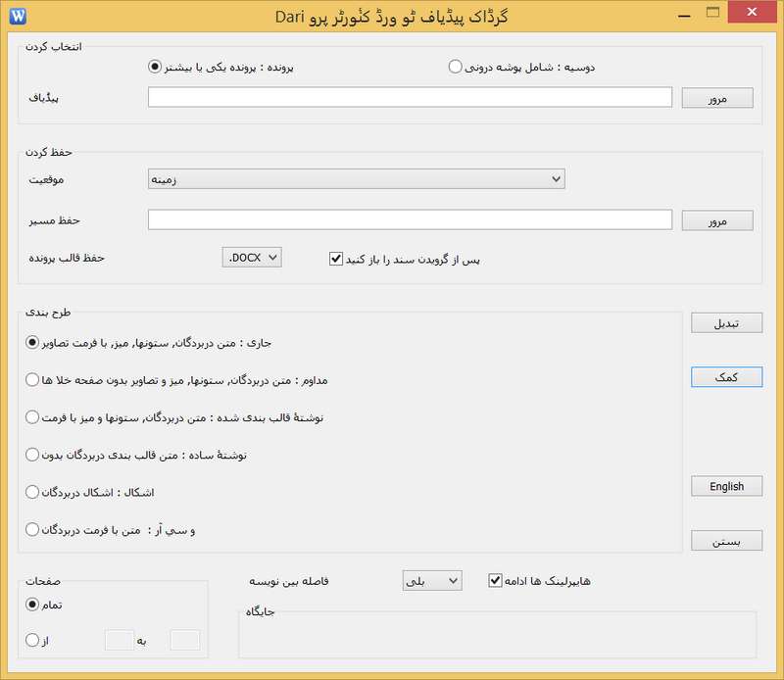The image size is (784, 680).
Task: Select the نوشتهٔ ساده plain text radio option
Action: pos(32,455)
